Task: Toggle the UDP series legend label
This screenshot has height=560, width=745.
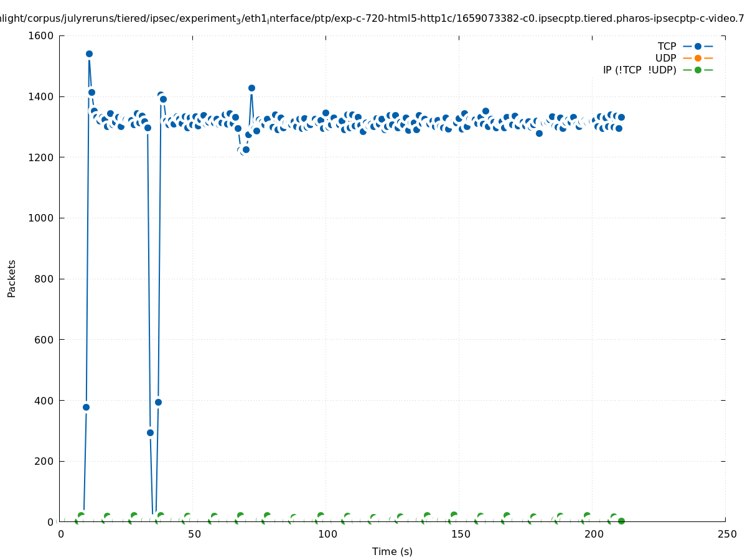Action: click(x=665, y=58)
